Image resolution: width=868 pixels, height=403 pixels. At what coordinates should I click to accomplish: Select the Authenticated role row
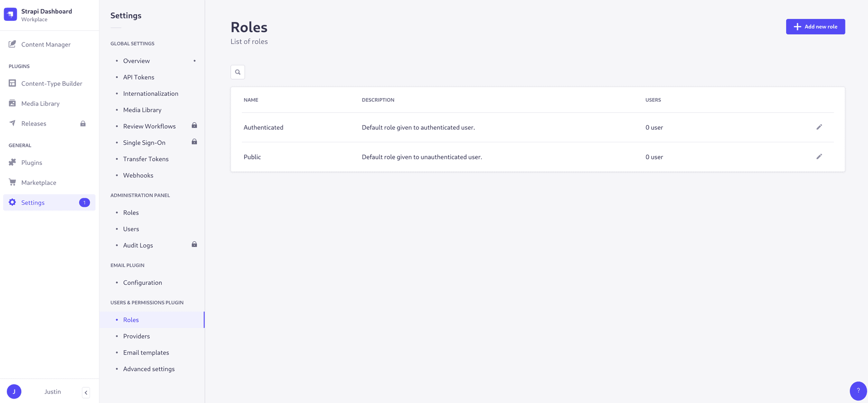point(264,127)
